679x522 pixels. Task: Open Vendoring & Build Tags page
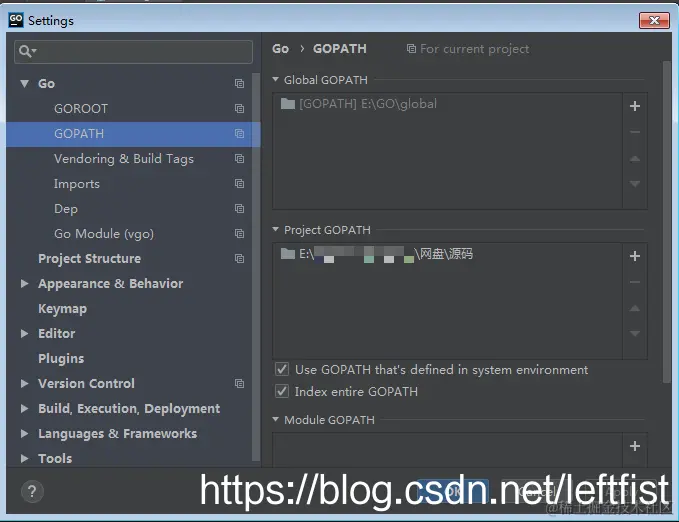[124, 159]
